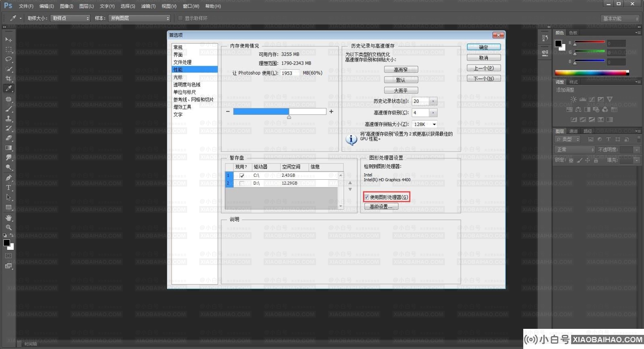The width and height of the screenshot is (644, 349).
Task: Select the Brush tool
Action: [8, 109]
